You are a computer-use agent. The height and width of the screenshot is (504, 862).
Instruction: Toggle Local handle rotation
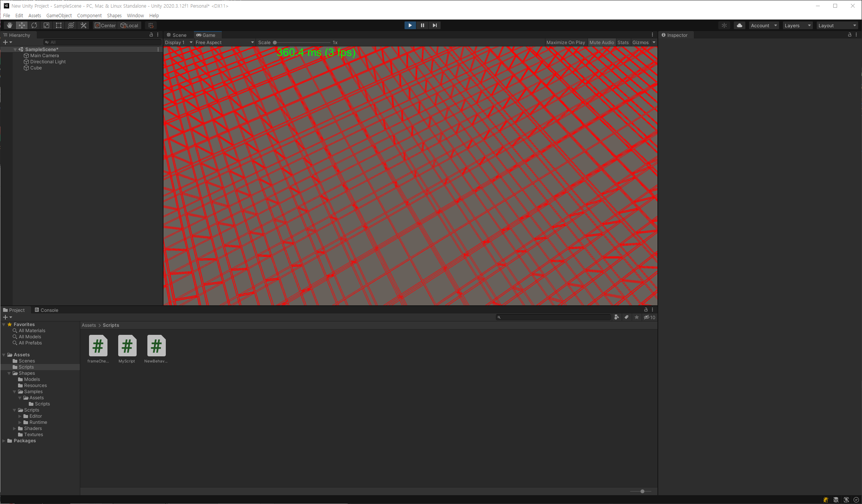129,25
